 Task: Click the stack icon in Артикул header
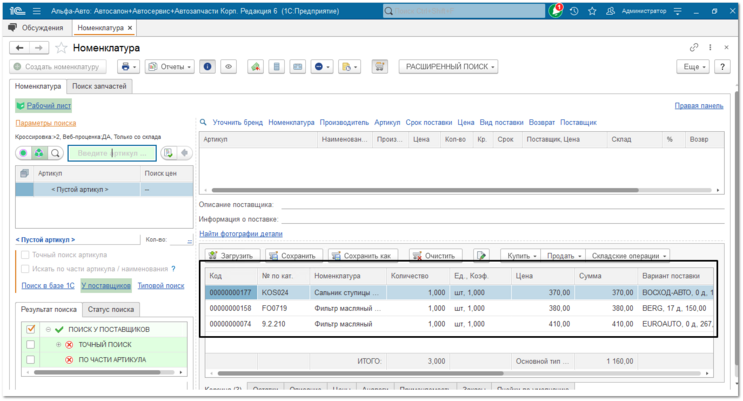tap(24, 173)
